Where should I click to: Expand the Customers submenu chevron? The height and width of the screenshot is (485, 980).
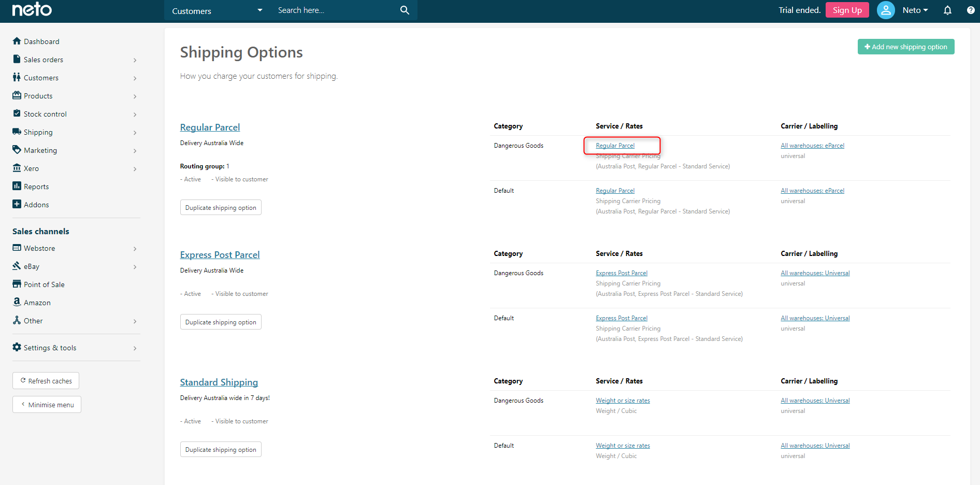[135, 78]
